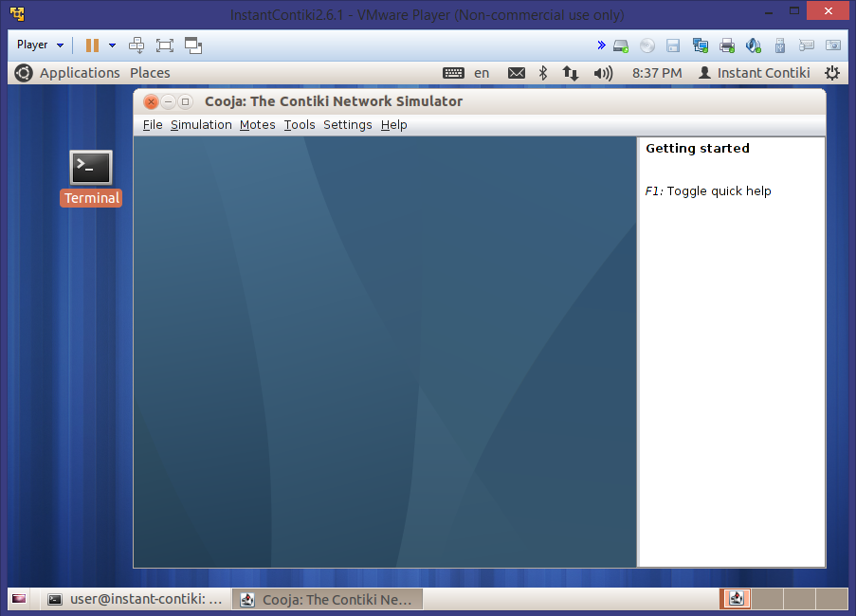Open the File menu in Cooja
The width and height of the screenshot is (856, 616).
[153, 125]
